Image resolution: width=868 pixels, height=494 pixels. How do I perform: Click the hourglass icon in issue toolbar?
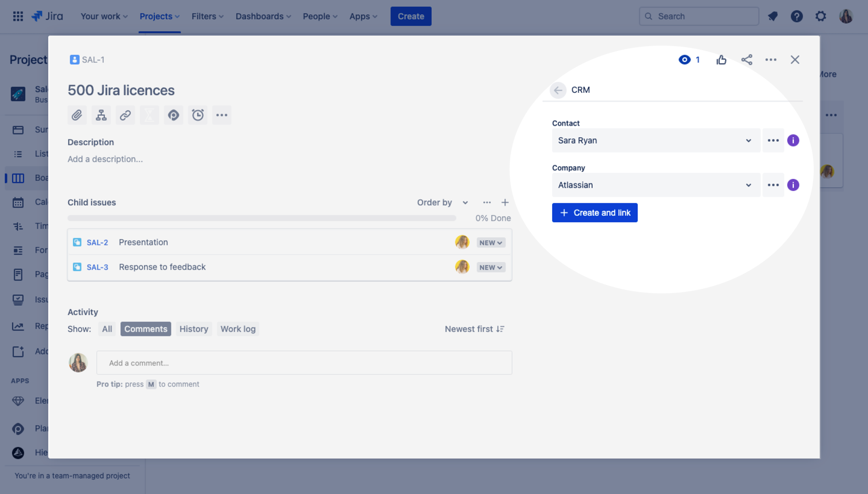pos(149,115)
